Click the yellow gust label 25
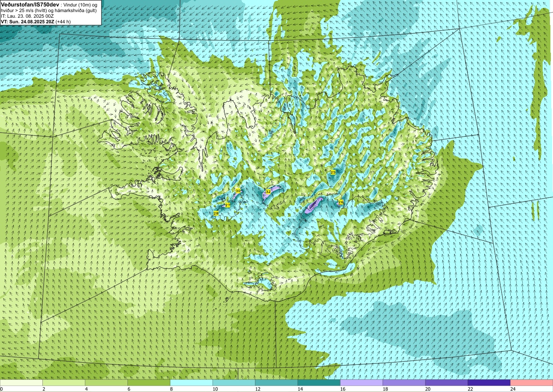Screen dimensions: 553x392 coord(333,172)
